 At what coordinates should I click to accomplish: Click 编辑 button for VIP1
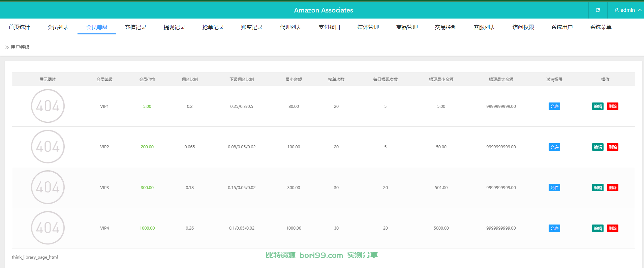click(598, 106)
